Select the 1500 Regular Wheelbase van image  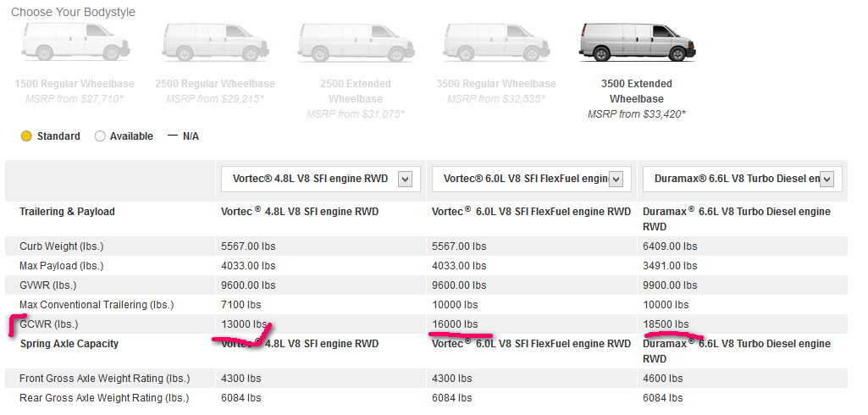point(75,41)
